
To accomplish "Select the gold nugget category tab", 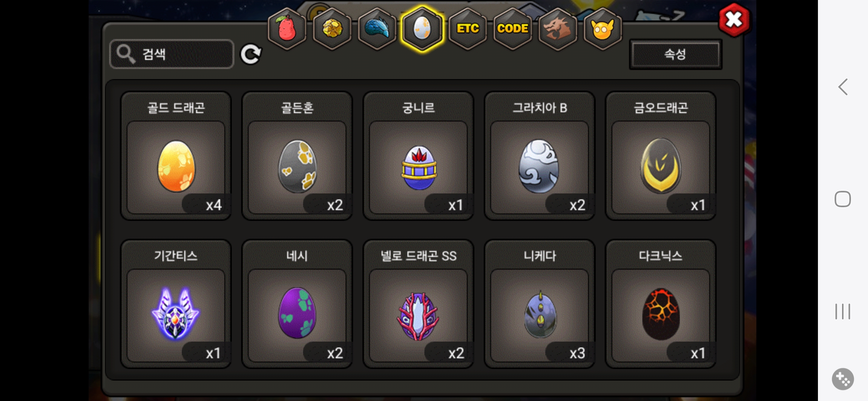I will coord(332,29).
